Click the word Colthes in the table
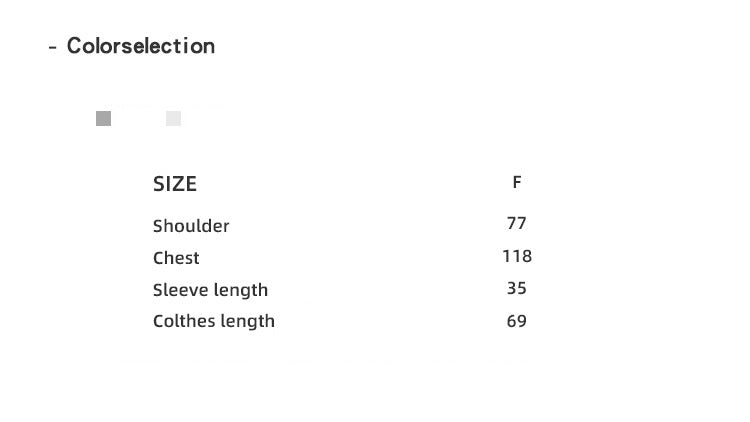Image resolution: width=750 pixels, height=422 pixels. click(x=183, y=321)
